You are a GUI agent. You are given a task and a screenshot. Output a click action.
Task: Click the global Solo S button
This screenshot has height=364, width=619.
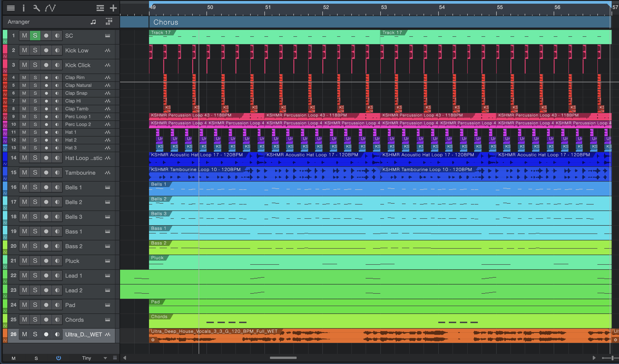(x=36, y=358)
